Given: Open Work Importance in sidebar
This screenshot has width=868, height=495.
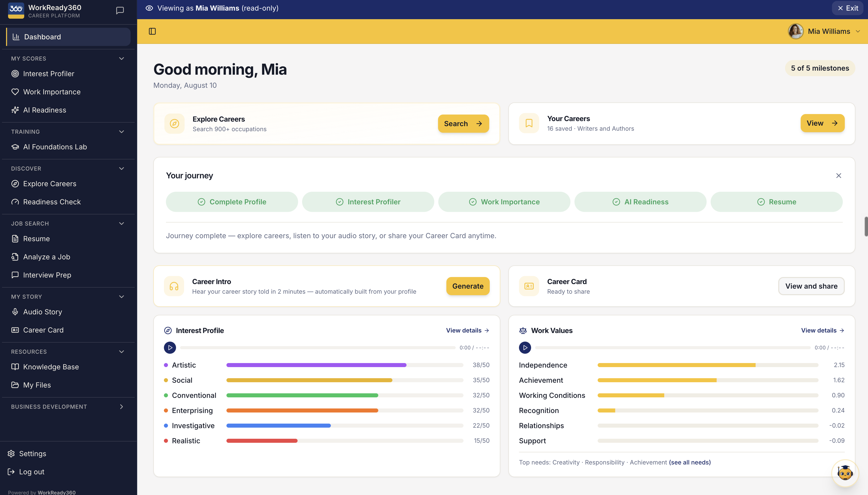Looking at the screenshot, I should [68, 92].
